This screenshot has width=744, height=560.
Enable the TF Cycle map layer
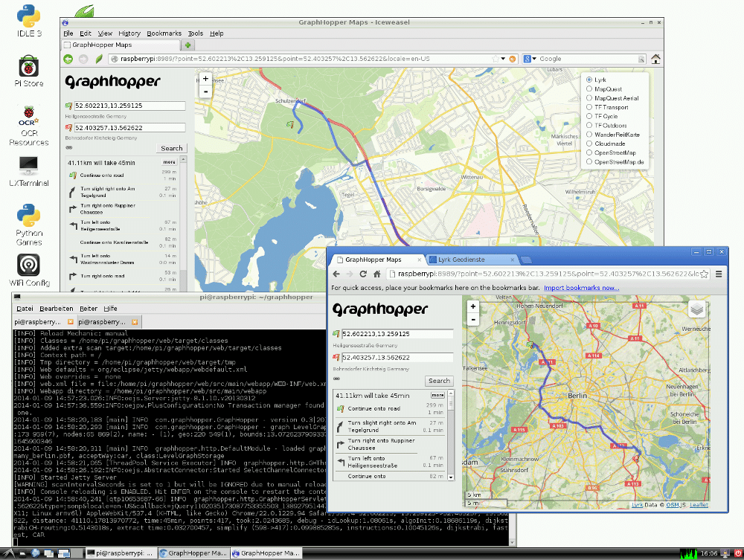tap(589, 116)
